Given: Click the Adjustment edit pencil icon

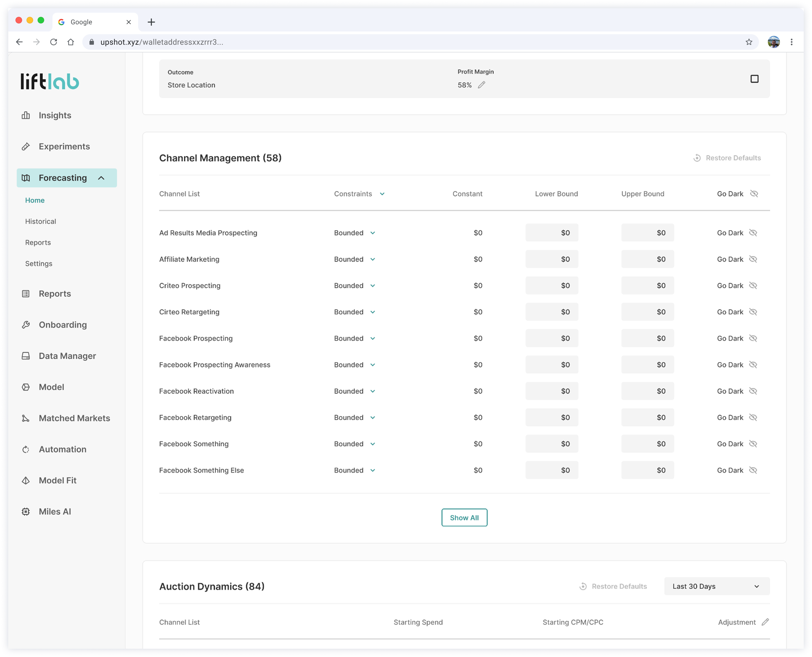Looking at the screenshot, I should (x=765, y=622).
